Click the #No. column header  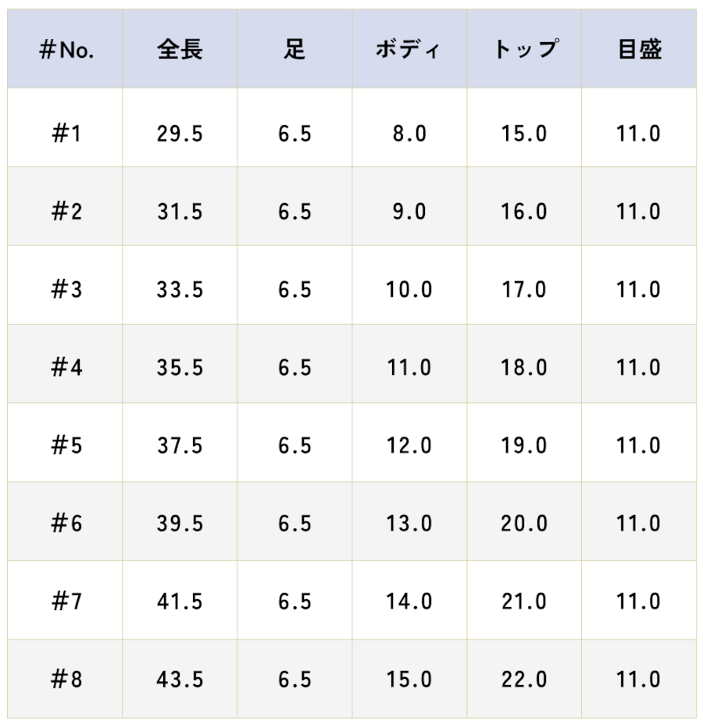pos(66,49)
